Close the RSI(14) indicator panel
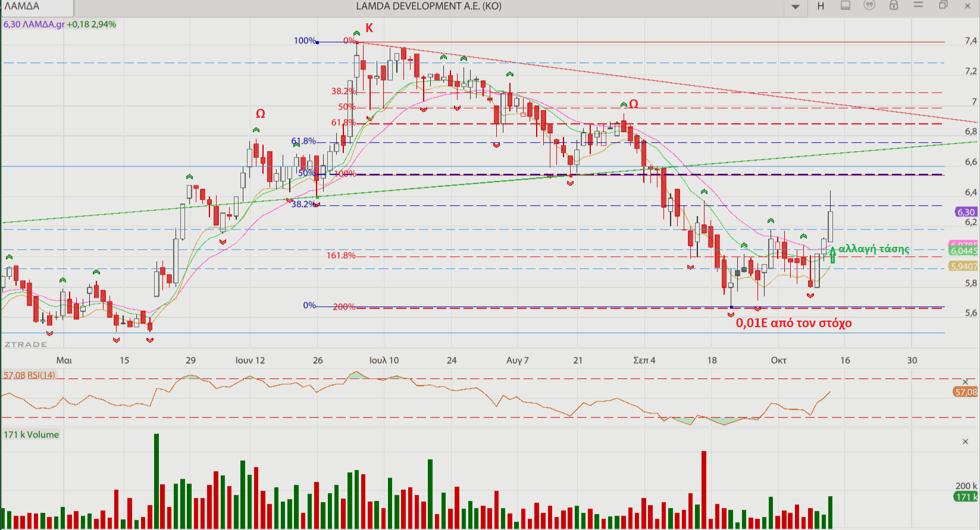Image resolution: width=980 pixels, height=530 pixels. (966, 381)
